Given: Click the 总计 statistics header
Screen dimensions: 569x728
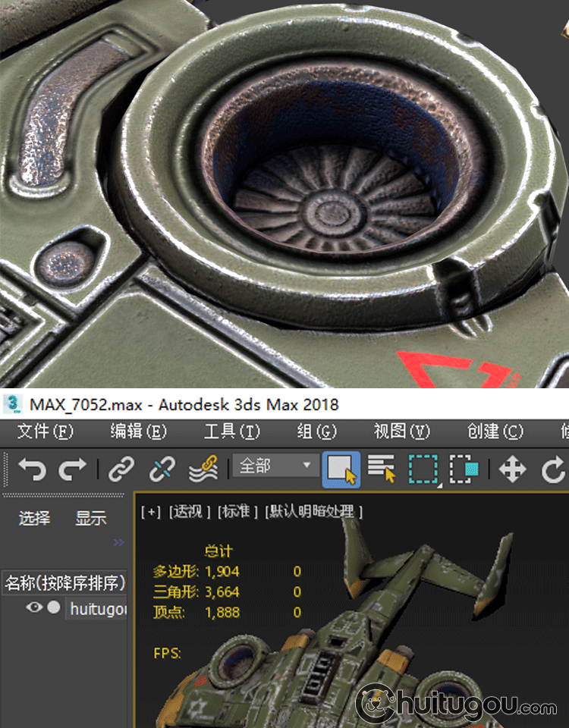Looking at the screenshot, I should tap(218, 551).
